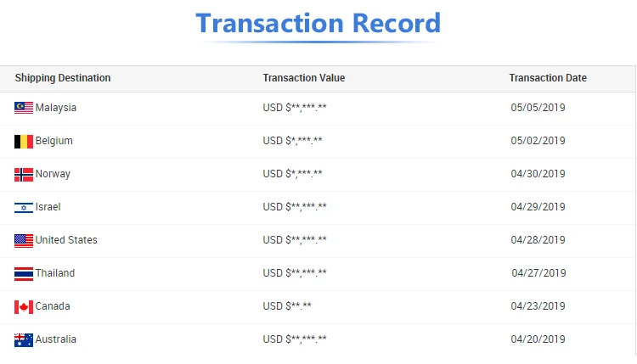Select the Malaysia destination name
The image size is (637, 364).
tap(56, 108)
